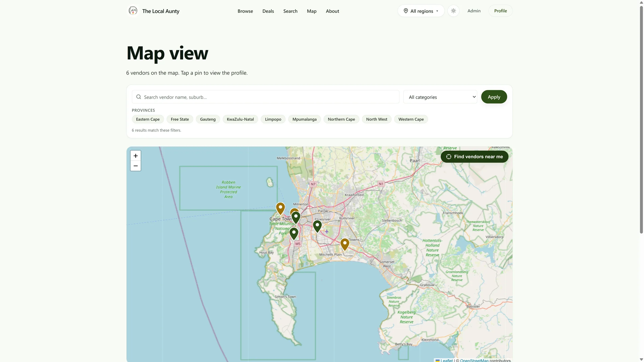
Task: Toggle the Northern Cape province chip
Action: tap(341, 119)
